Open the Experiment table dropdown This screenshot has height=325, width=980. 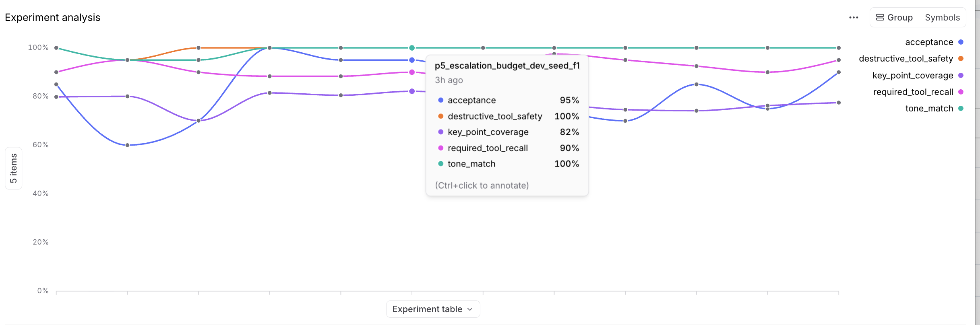click(x=433, y=309)
